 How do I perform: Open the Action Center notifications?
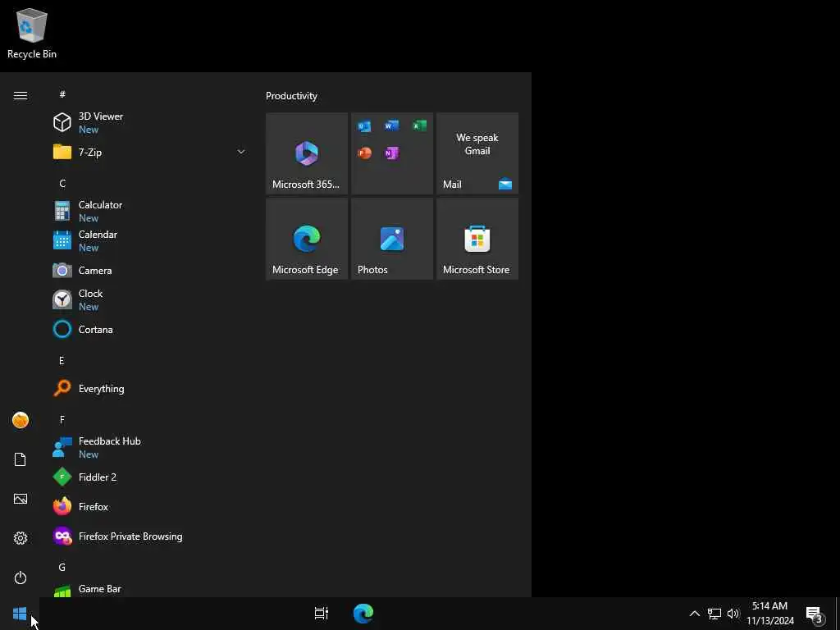(815, 614)
